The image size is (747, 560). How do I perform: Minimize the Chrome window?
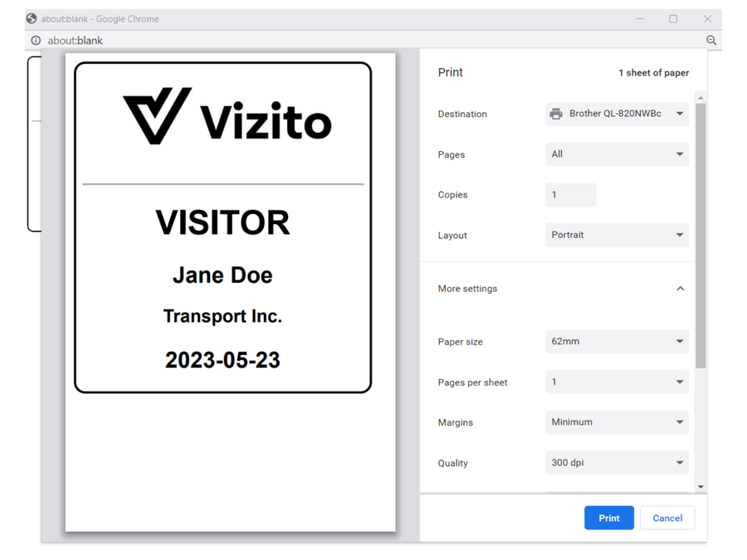coord(640,18)
